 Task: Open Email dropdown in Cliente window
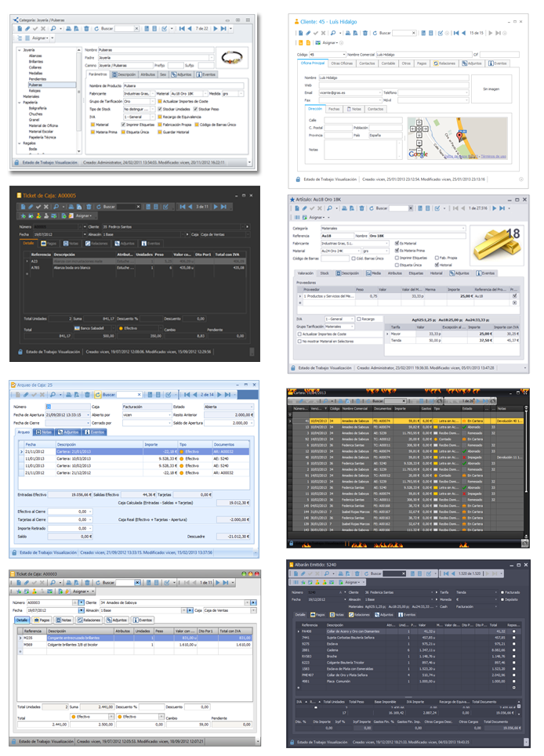pos(379,92)
